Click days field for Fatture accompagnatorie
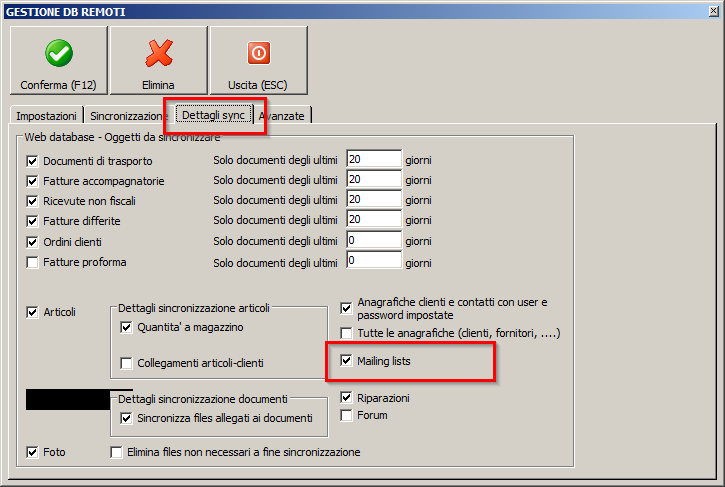This screenshot has height=487, width=725. coord(374,179)
